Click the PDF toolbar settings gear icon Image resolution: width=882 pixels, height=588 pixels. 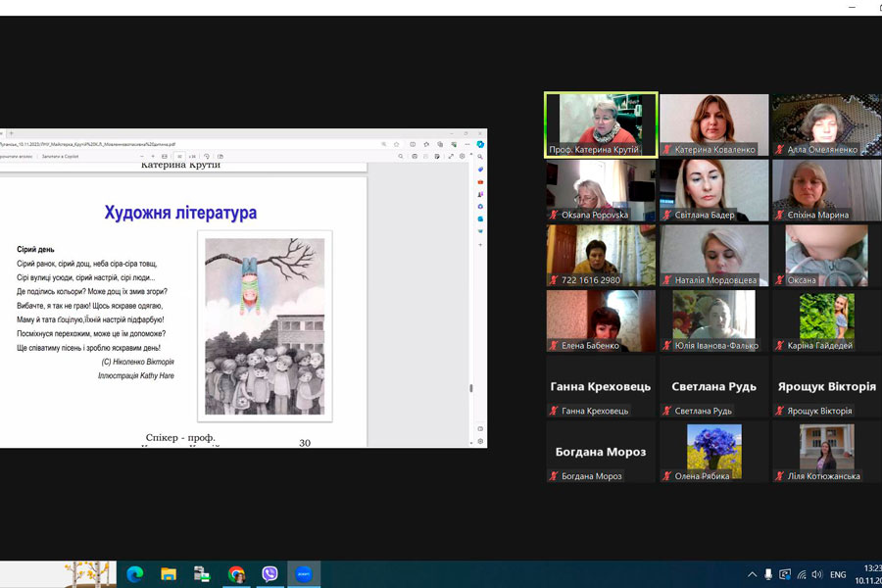point(463,156)
